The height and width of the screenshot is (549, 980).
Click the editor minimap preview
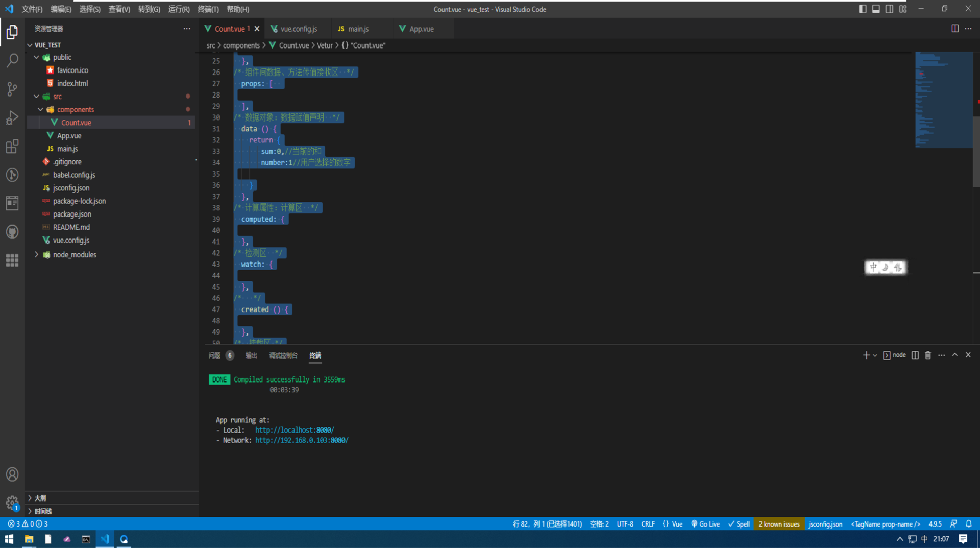(x=943, y=100)
